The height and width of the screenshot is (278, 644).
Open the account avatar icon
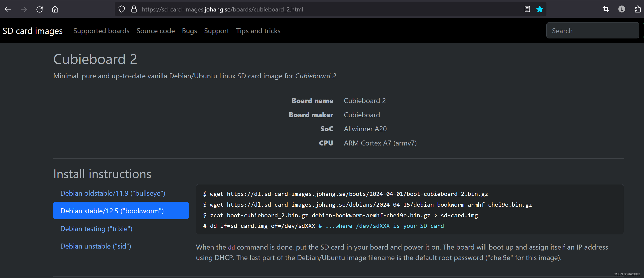point(622,9)
